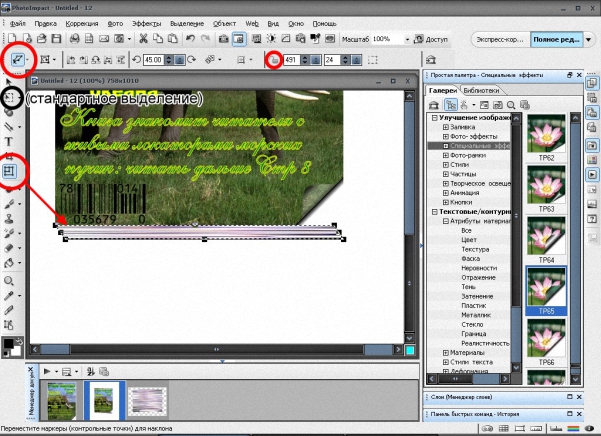601x436 pixels.
Task: Collapse the Улучшение изображения tree node
Action: (x=434, y=118)
